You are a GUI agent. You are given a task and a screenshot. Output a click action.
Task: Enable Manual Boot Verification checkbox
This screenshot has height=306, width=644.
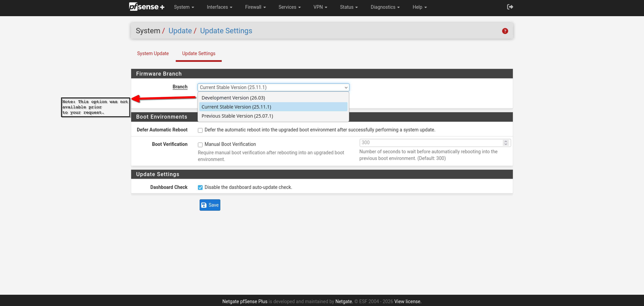click(x=200, y=145)
